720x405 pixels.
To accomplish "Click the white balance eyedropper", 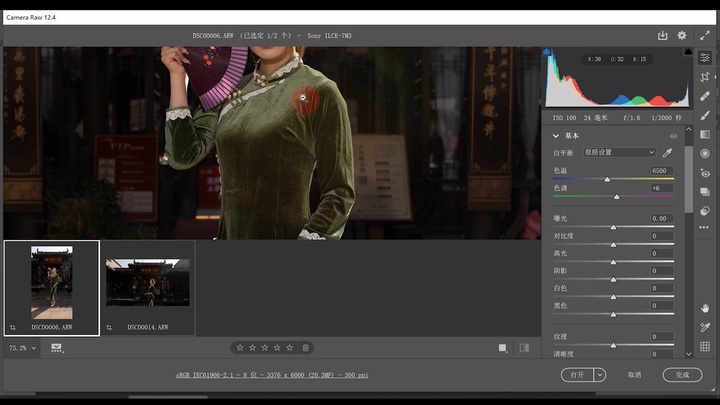I will pyautogui.click(x=667, y=153).
